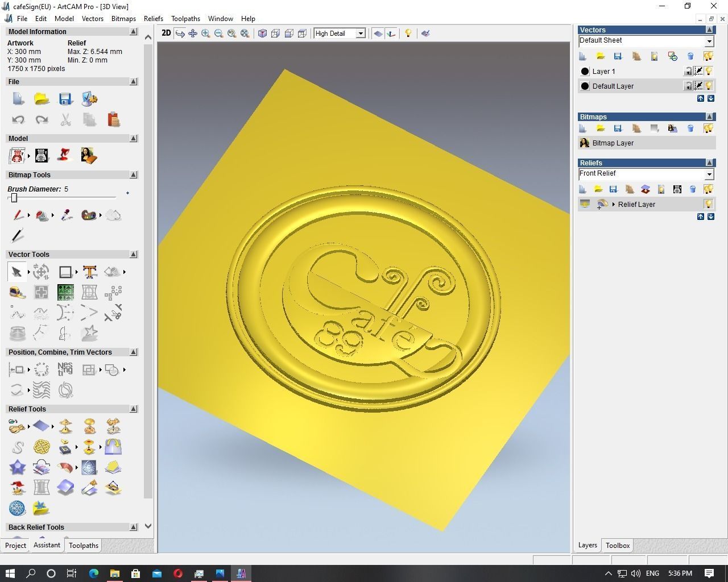Click the Save floppy disk icon in File section
The image size is (728, 582).
(x=65, y=99)
